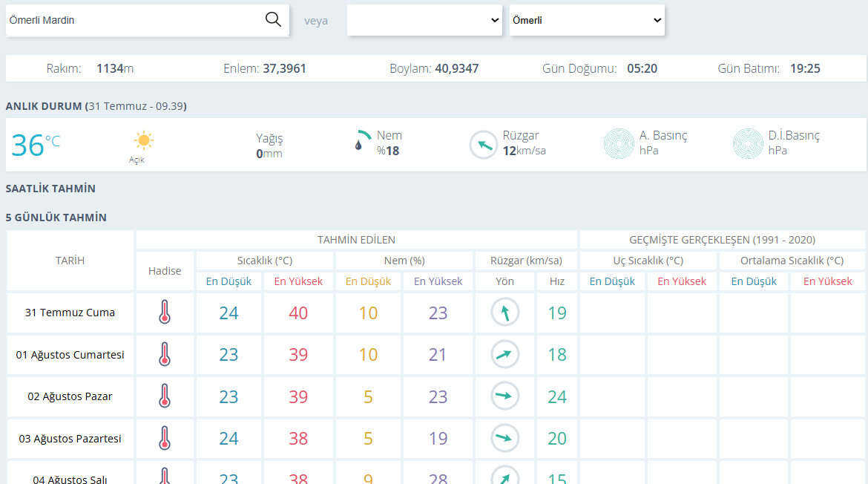The height and width of the screenshot is (484, 868).
Task: Click wind direction arrow for 31 Temmuz Cuma
Action: click(x=505, y=313)
